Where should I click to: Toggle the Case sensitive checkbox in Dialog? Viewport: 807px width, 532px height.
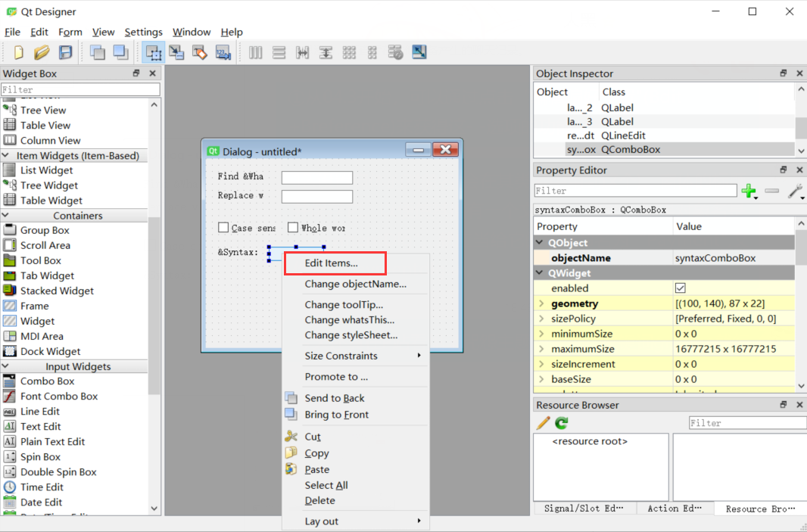pos(223,228)
